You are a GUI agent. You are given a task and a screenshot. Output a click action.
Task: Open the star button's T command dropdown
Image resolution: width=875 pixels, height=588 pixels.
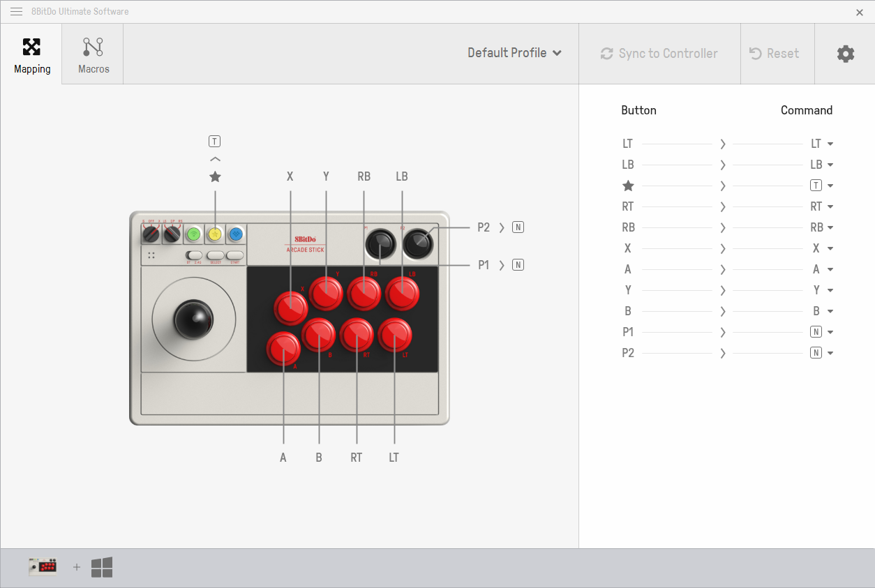click(x=822, y=186)
